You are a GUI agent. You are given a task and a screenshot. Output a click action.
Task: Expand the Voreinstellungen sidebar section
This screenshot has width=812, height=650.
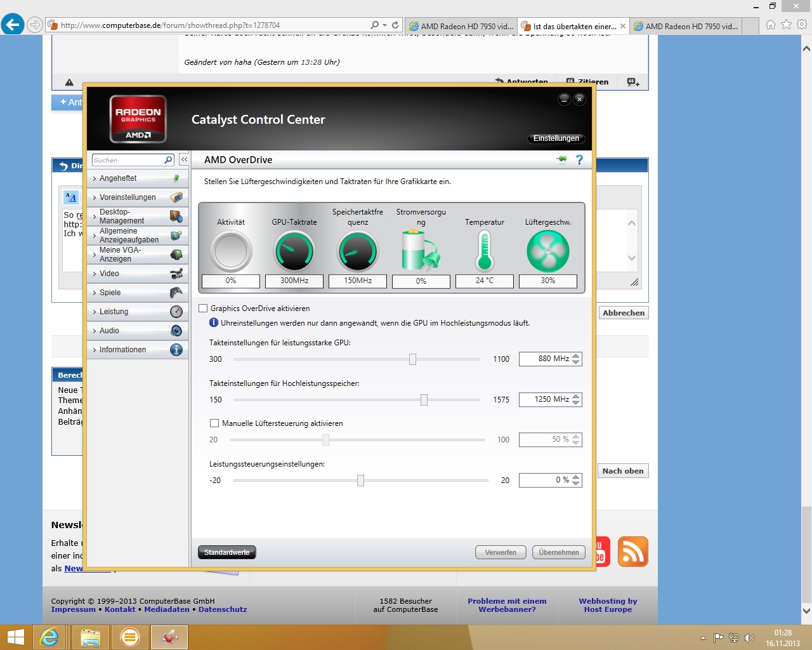coord(137,197)
